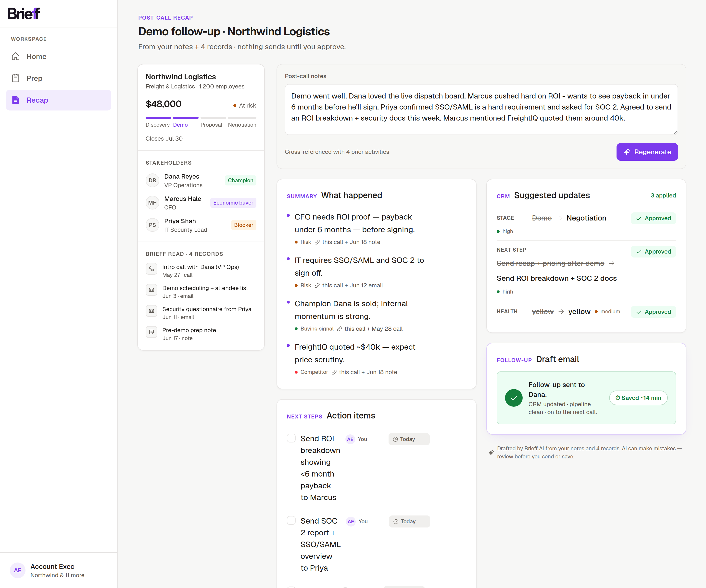Click Dana Reyes' DR avatar
Screen dimensions: 706x588
152,180
